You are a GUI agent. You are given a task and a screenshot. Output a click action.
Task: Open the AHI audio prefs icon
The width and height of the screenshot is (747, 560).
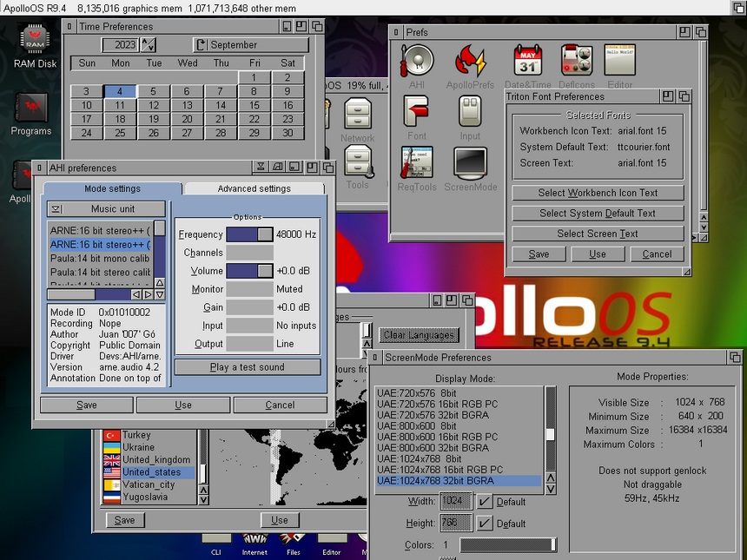[x=417, y=66]
